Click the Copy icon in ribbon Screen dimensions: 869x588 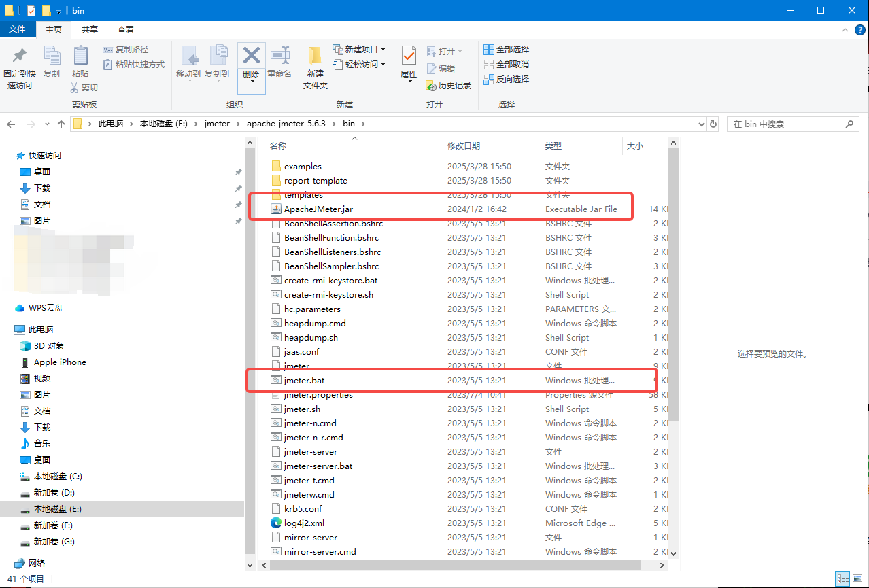[52, 56]
